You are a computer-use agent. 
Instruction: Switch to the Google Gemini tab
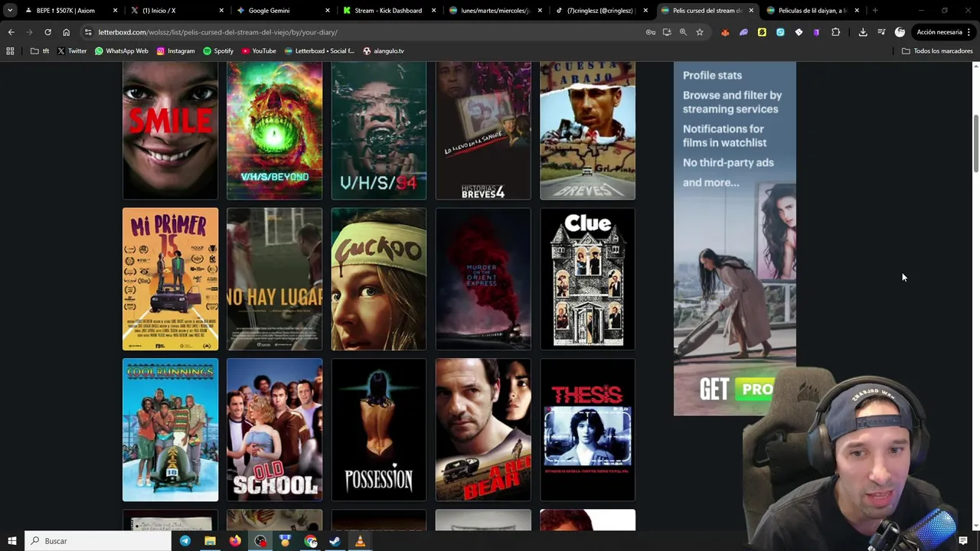(x=282, y=11)
